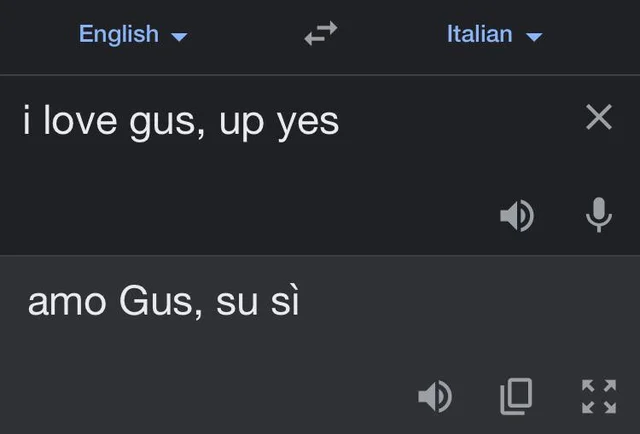This screenshot has height=434, width=640.
Task: Clear the source text with the X
Action: tap(598, 118)
